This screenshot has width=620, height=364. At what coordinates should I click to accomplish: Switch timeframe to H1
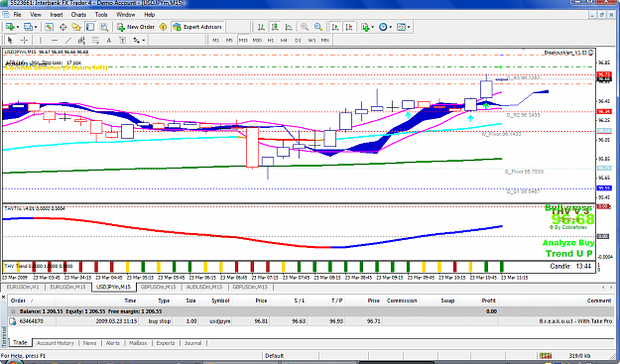[271, 40]
